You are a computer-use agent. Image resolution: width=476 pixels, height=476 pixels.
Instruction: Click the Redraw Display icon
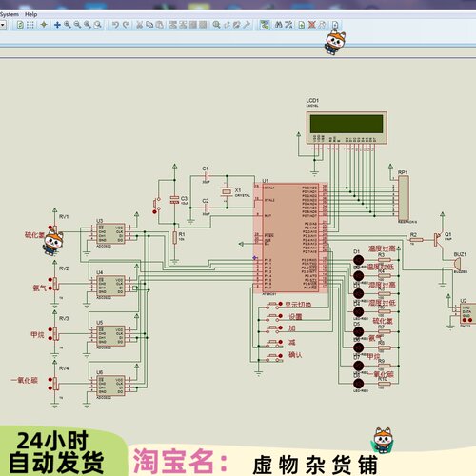(x=20, y=25)
